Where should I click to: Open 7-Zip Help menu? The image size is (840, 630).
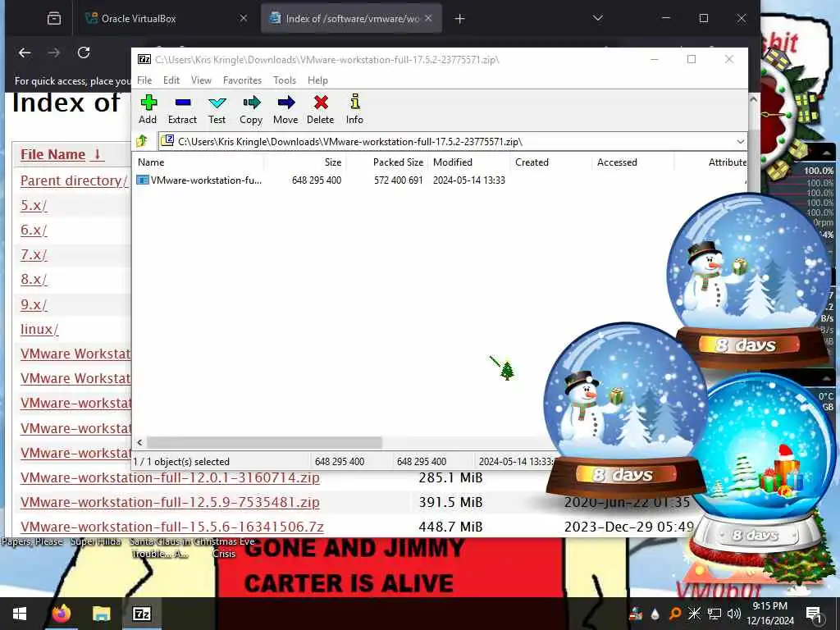click(317, 80)
